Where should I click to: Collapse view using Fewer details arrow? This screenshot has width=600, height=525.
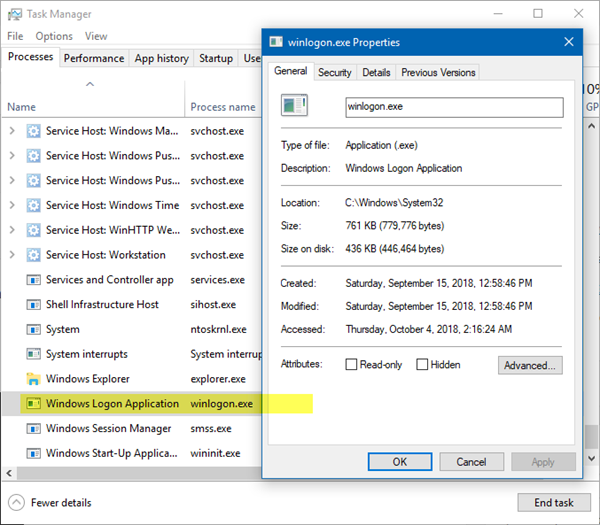click(x=17, y=502)
